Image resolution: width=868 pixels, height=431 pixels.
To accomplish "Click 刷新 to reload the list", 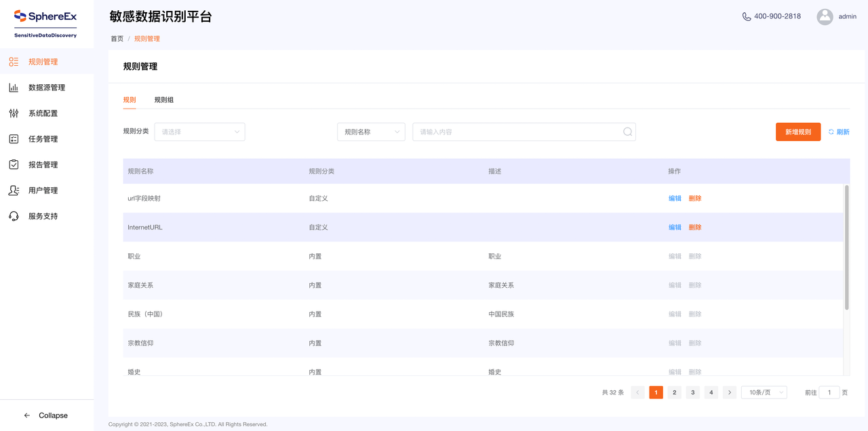I will tap(839, 132).
